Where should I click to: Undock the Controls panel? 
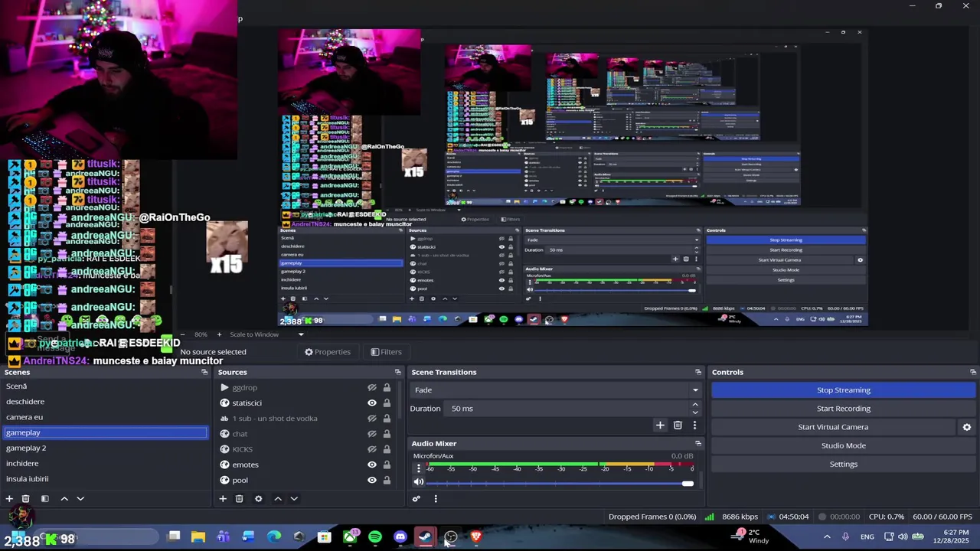pyautogui.click(x=972, y=372)
